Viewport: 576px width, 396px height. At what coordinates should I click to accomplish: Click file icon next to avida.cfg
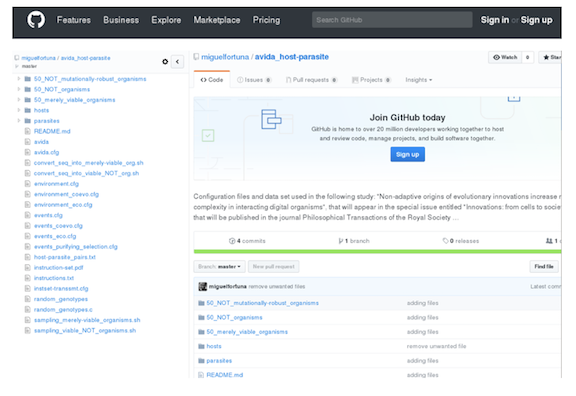click(28, 152)
